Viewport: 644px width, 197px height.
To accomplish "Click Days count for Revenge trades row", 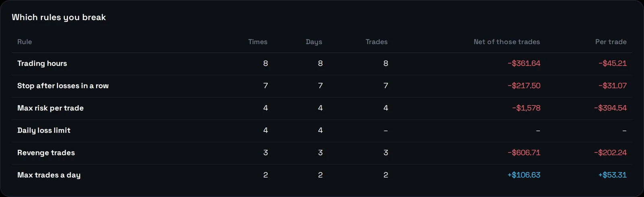I will coord(320,153).
